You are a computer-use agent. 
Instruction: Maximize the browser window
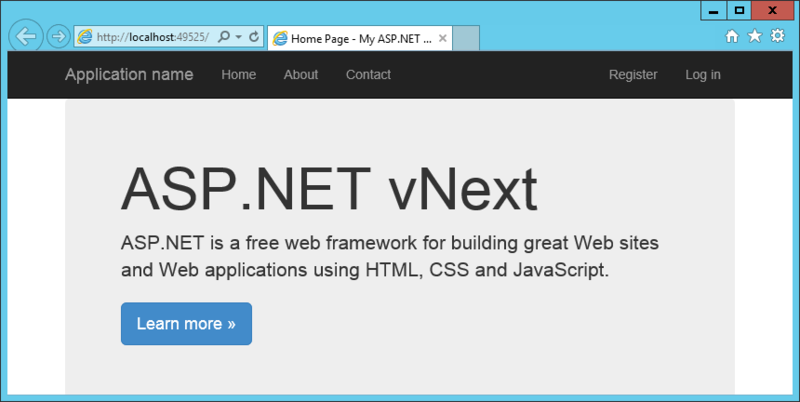click(x=739, y=10)
